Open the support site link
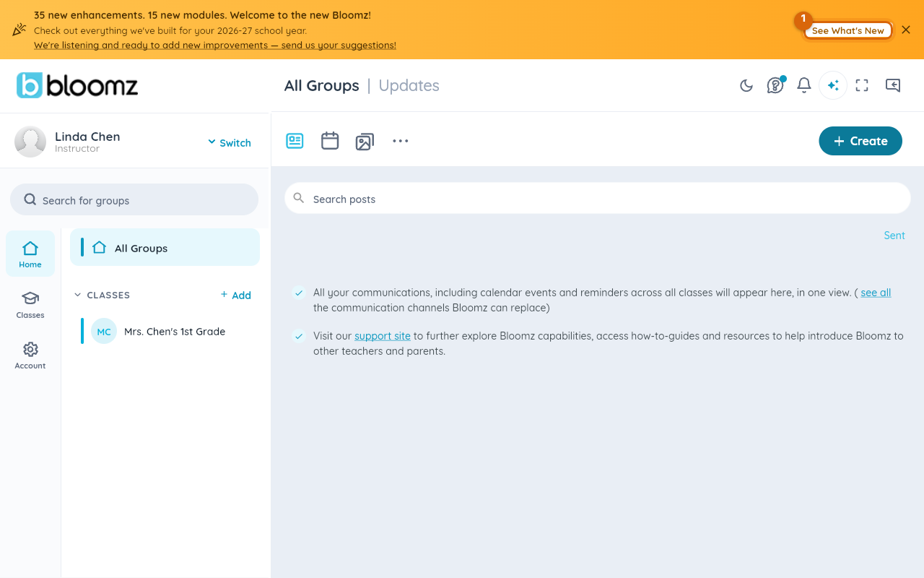This screenshot has width=924, height=578. [x=383, y=336]
